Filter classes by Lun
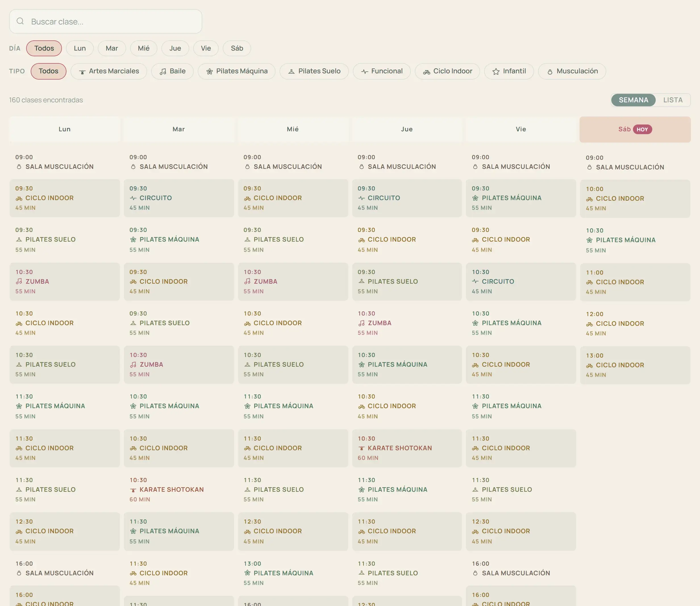The width and height of the screenshot is (700, 606). click(x=80, y=48)
